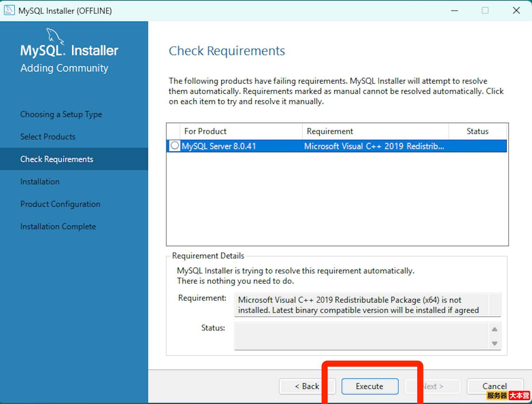
Task: Click the Requirement Details group label
Action: [208, 256]
